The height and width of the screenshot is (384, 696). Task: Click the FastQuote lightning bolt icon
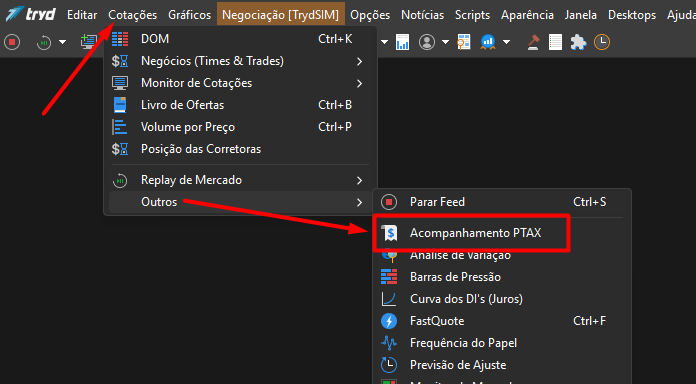pos(389,321)
